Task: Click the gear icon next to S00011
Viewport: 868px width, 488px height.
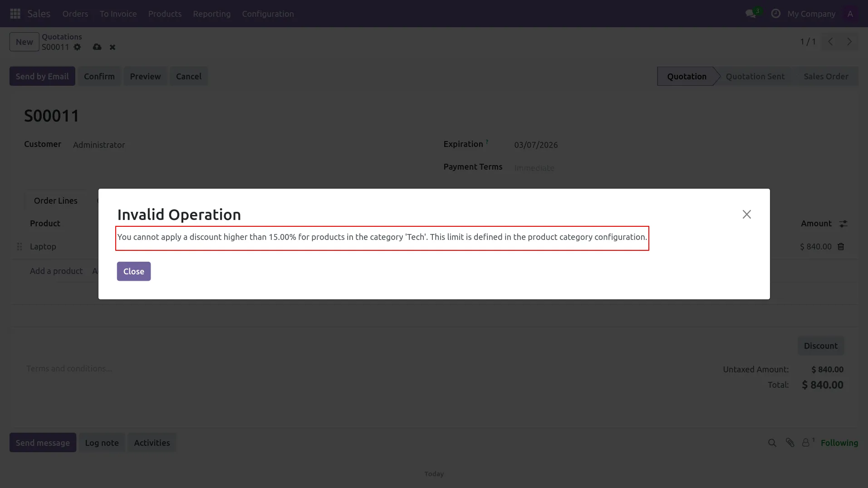Action: (x=77, y=47)
